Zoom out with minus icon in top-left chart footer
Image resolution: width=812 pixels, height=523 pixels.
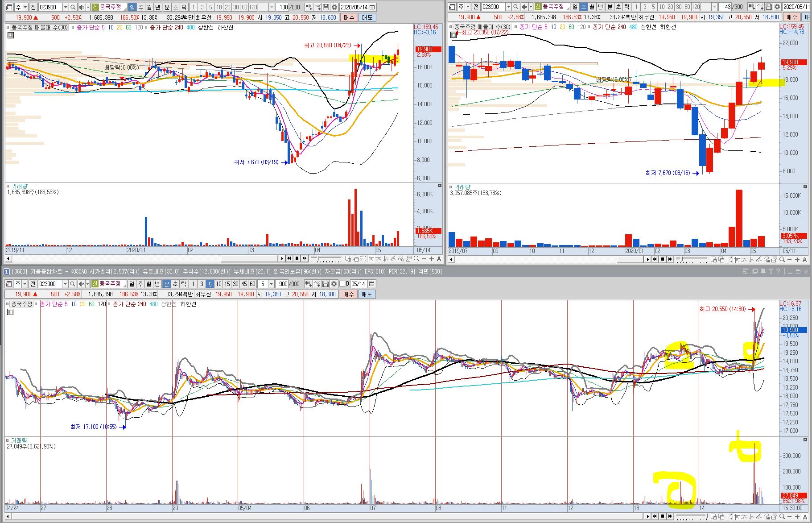pos(424,258)
